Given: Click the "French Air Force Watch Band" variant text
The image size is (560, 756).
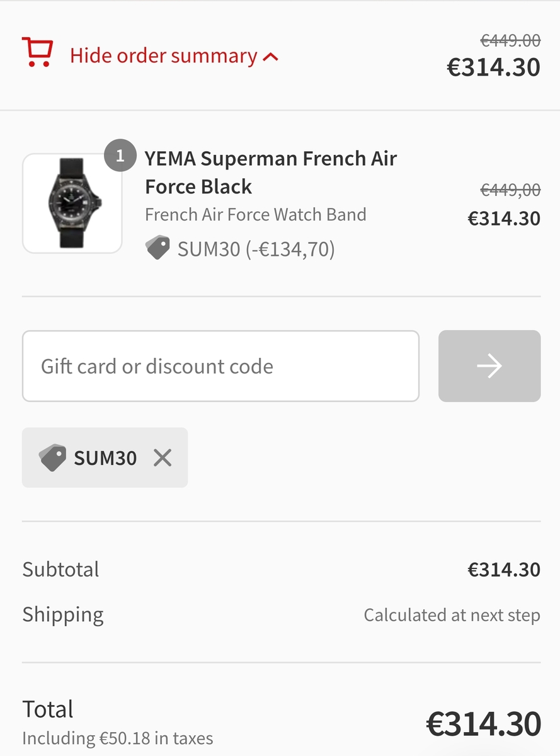Looking at the screenshot, I should click(255, 215).
